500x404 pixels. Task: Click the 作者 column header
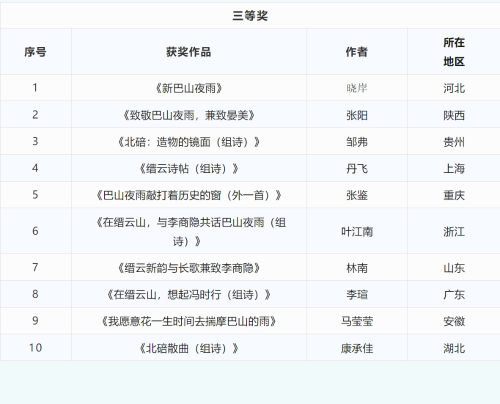[357, 52]
